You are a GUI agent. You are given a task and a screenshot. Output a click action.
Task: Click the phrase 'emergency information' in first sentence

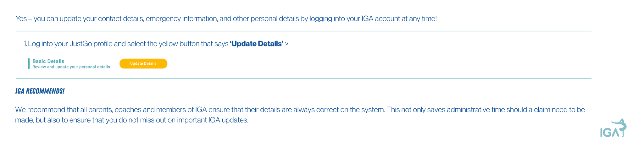pos(181,19)
